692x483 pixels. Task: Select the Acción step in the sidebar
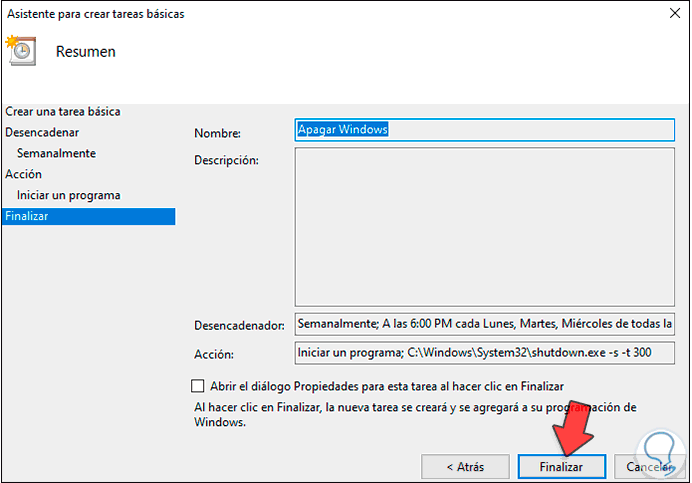click(23, 174)
